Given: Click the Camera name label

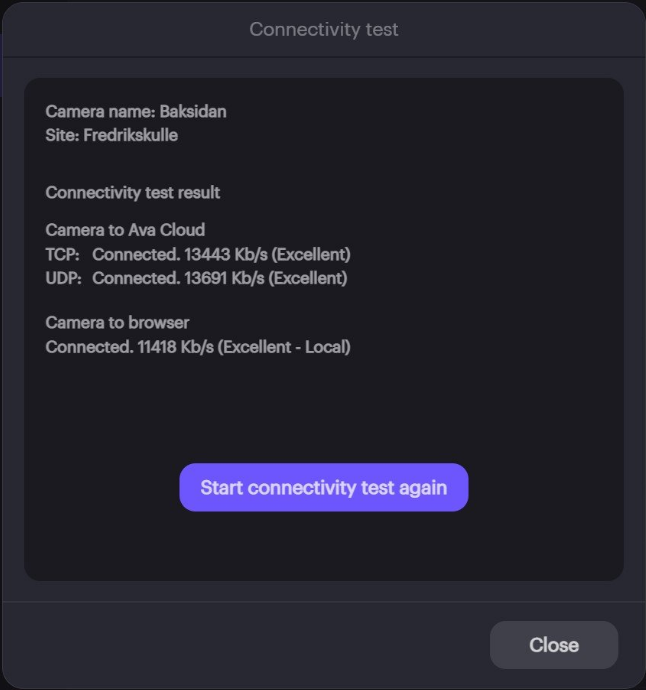Looking at the screenshot, I should click(x=99, y=111).
